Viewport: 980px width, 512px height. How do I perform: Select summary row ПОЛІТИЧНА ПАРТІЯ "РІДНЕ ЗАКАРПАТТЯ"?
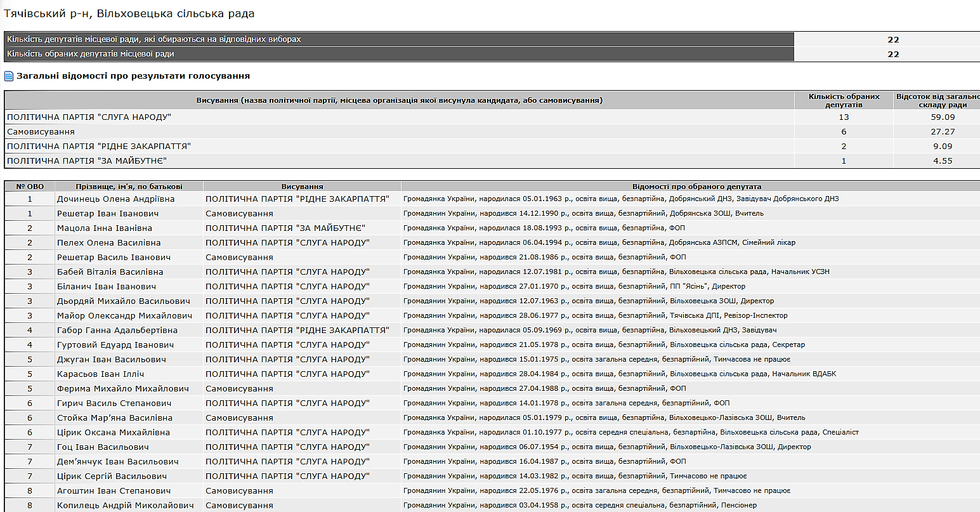pyautogui.click(x=492, y=147)
